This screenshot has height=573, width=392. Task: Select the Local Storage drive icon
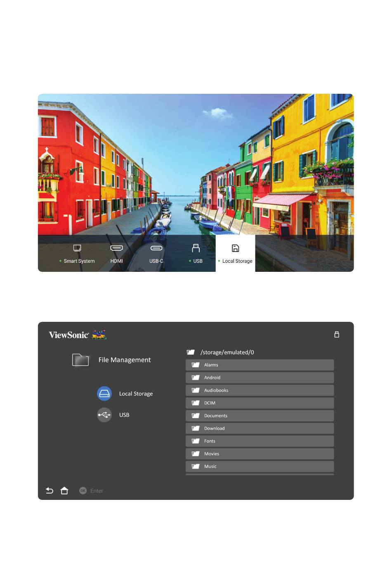coord(104,393)
